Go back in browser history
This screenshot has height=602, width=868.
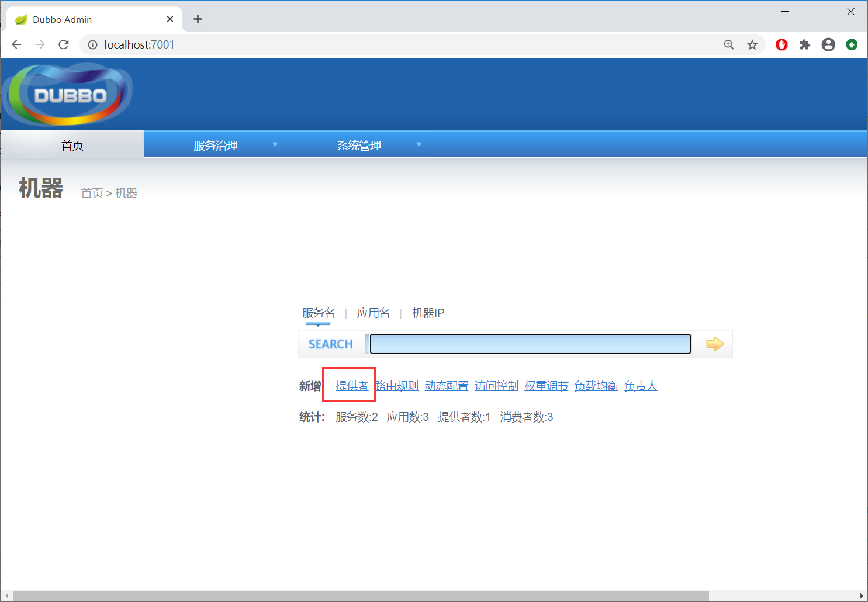tap(16, 44)
